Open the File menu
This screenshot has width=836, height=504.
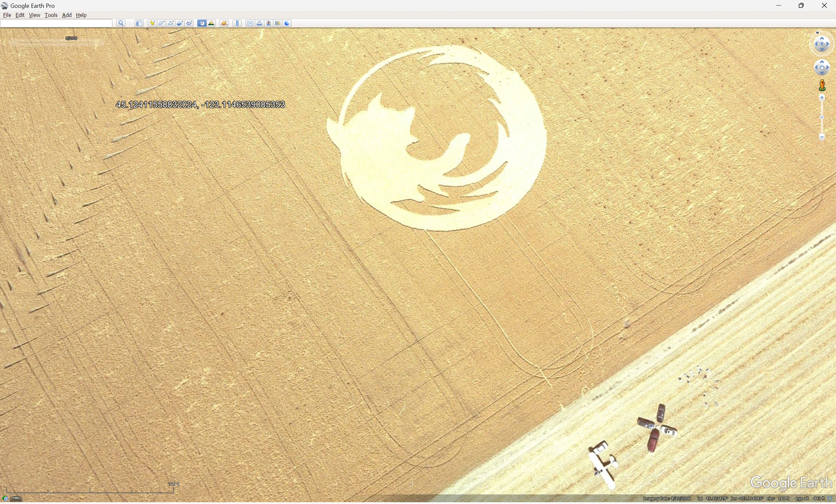7,15
